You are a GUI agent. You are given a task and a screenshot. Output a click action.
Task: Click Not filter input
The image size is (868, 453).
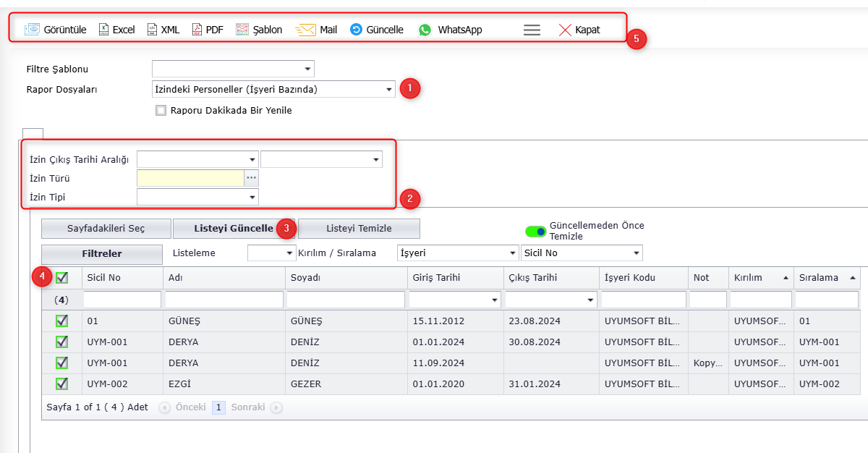tap(708, 300)
